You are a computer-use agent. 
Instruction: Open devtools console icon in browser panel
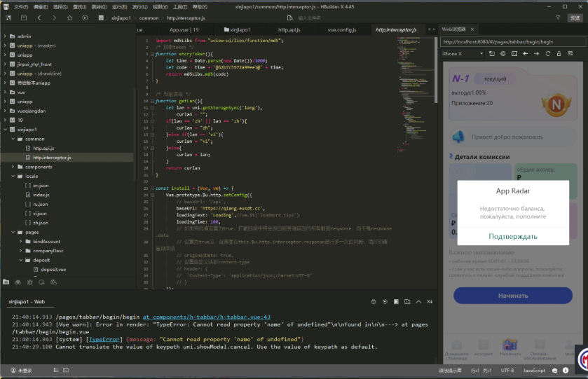[514, 54]
